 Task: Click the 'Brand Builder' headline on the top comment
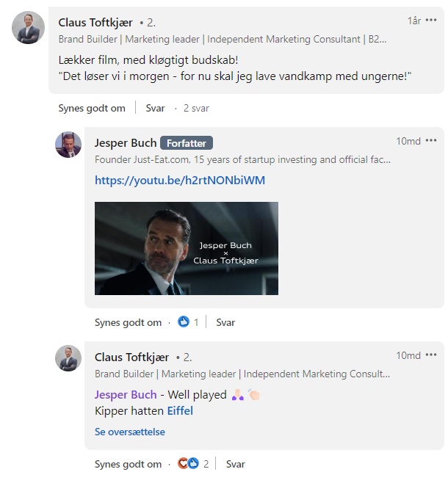[223, 39]
